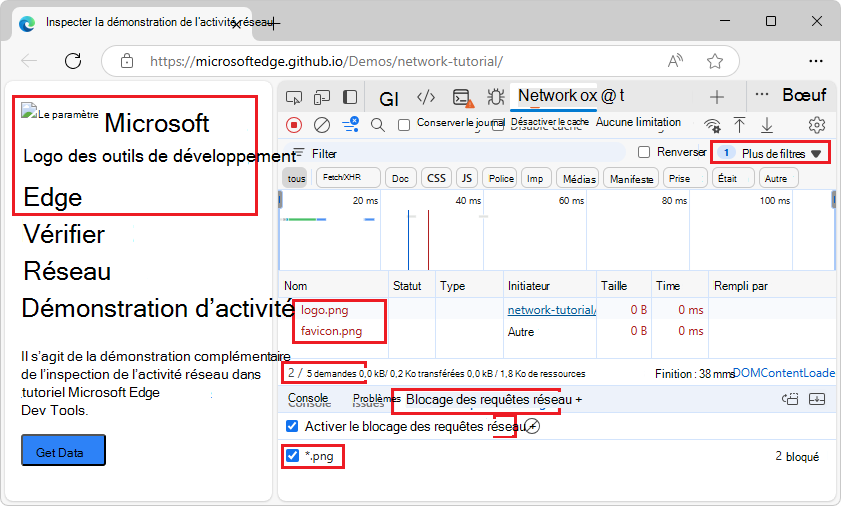Filter by CSS type
Screen dimensions: 841x506
[436, 178]
